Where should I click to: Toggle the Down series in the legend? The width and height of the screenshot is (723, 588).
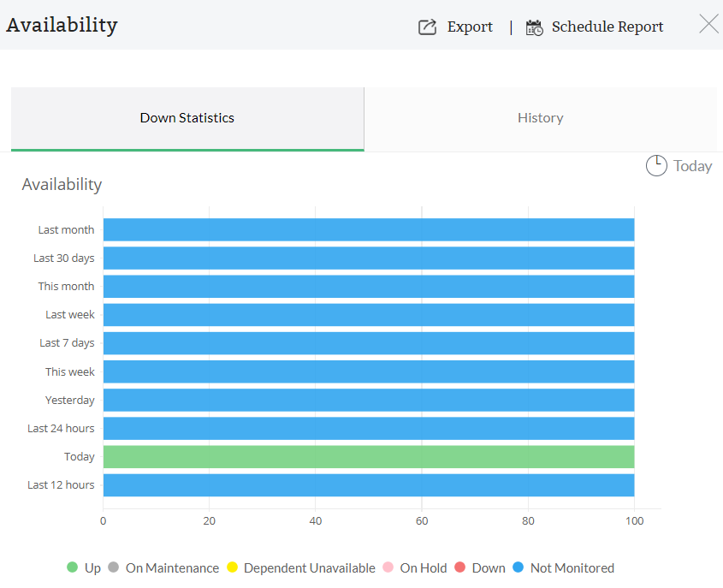[480, 567]
